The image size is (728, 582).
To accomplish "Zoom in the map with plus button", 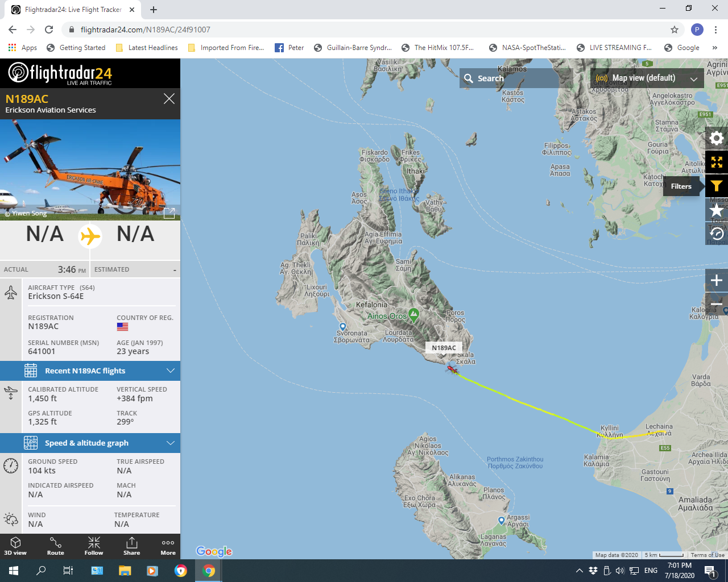I will tap(717, 280).
